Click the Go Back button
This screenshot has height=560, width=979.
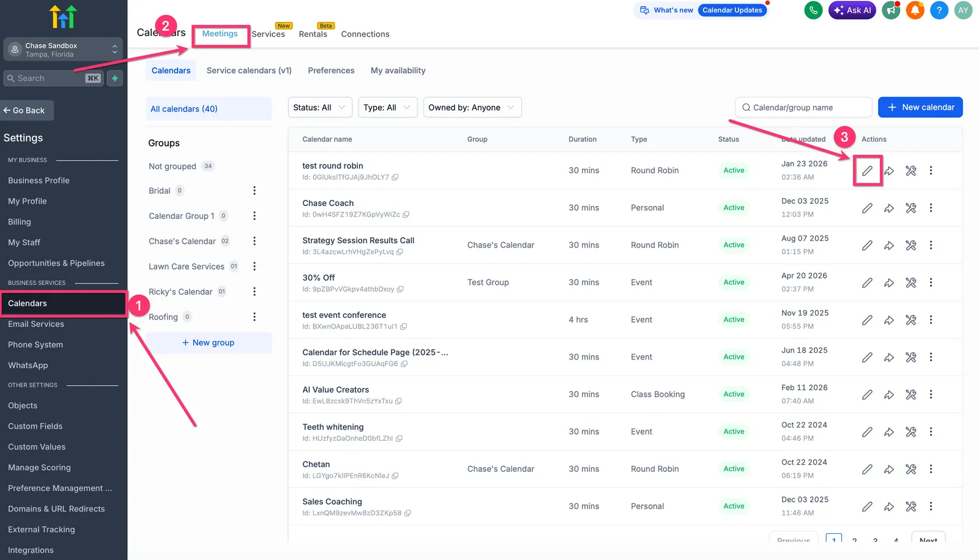tap(27, 111)
